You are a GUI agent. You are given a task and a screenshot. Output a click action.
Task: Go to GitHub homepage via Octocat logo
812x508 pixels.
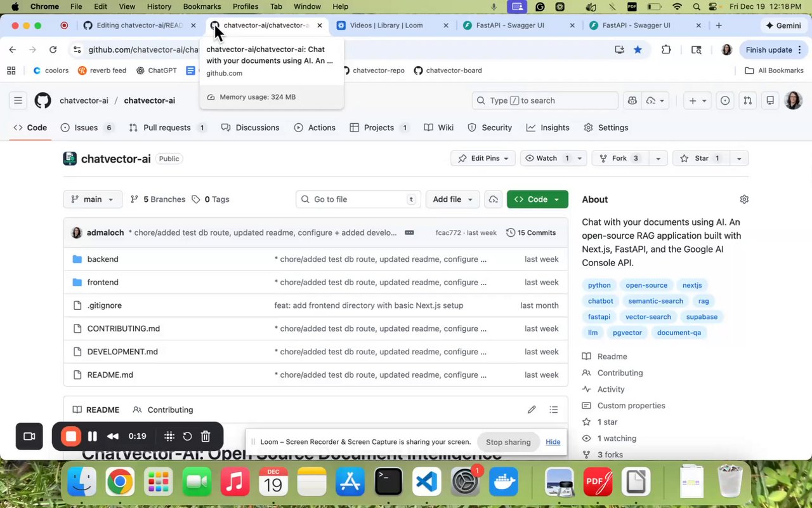pos(43,100)
